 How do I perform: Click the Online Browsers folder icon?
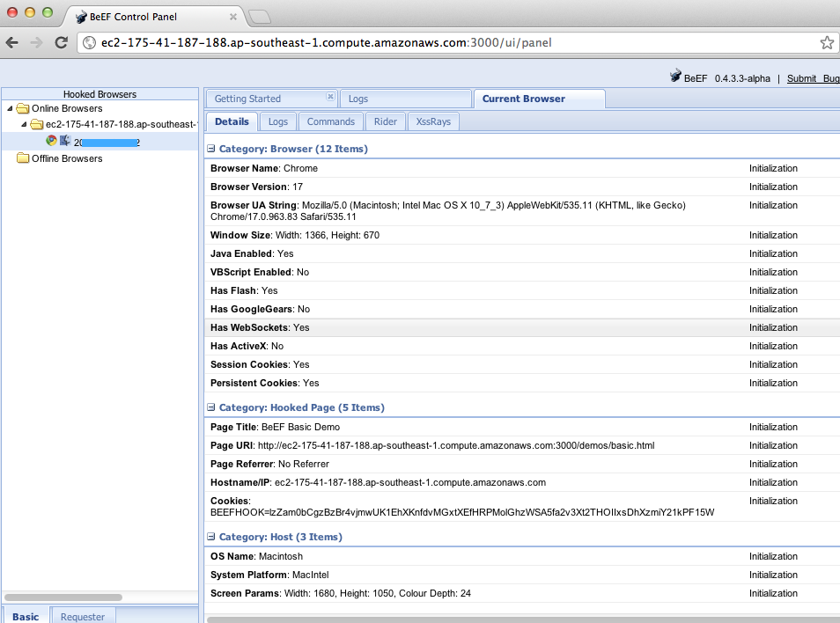pos(23,108)
